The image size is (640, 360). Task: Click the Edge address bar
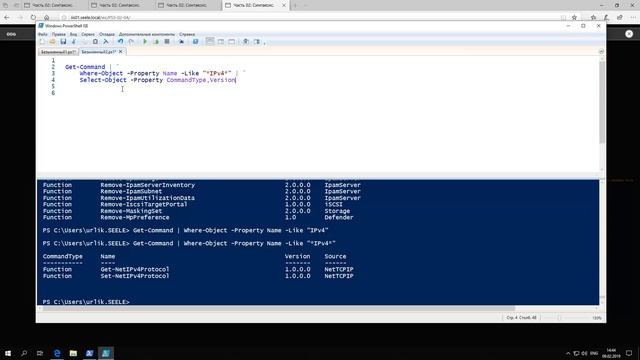point(310,18)
